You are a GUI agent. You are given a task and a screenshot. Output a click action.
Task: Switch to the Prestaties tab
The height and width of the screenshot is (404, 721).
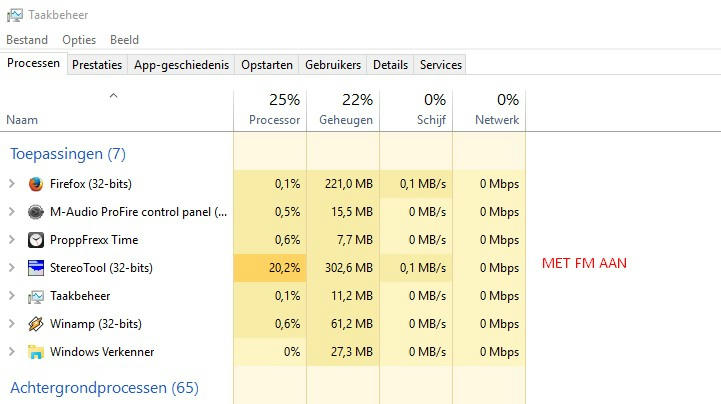pos(97,64)
